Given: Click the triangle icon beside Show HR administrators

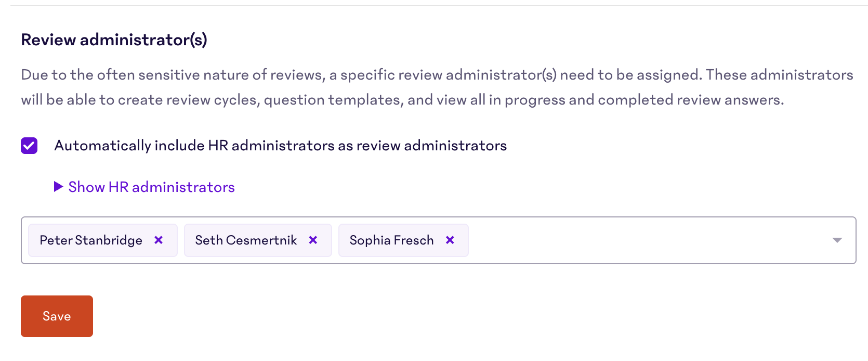Looking at the screenshot, I should point(58,187).
